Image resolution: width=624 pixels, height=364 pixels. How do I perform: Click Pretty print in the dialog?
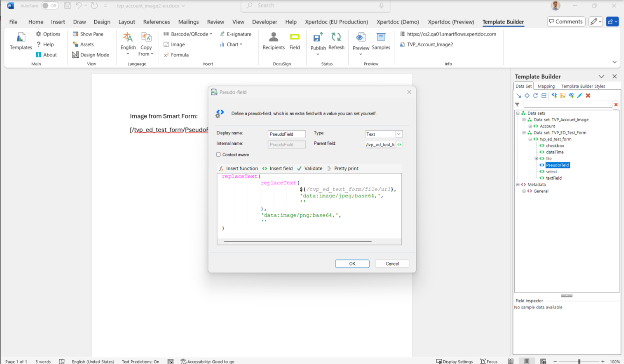tap(343, 168)
